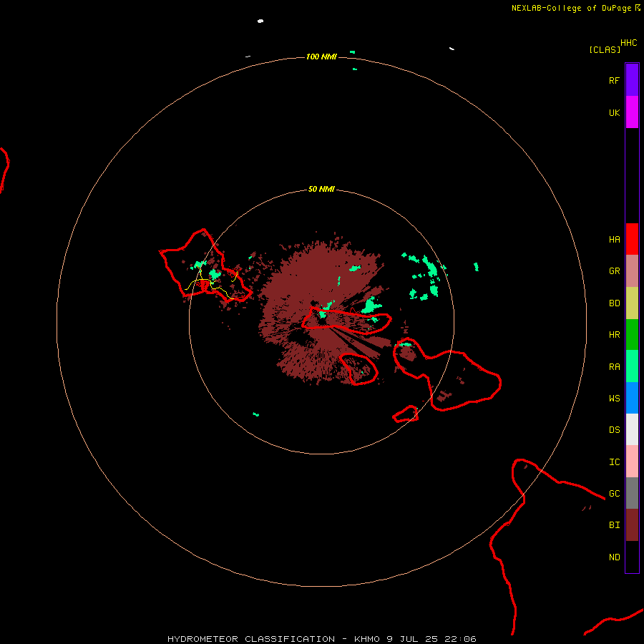
Task: Click the UK legend label
Action: pos(615,113)
